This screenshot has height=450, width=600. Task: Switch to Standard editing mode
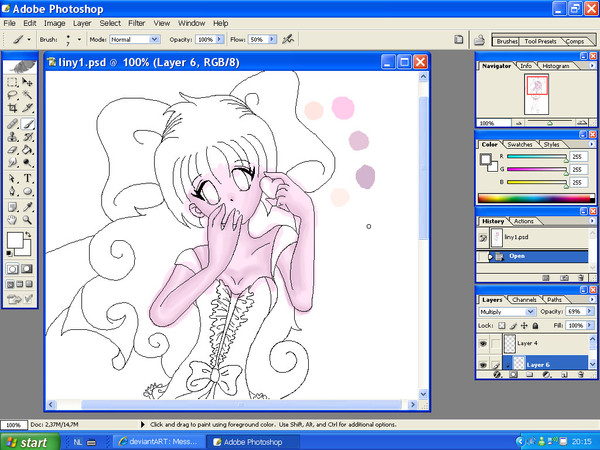[x=12, y=269]
